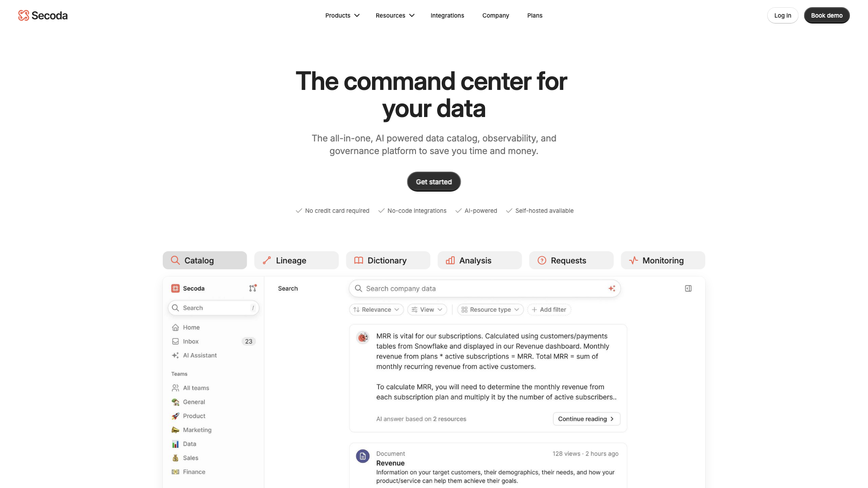Select the Integrations menu item
The image size is (868, 488).
pos(447,15)
